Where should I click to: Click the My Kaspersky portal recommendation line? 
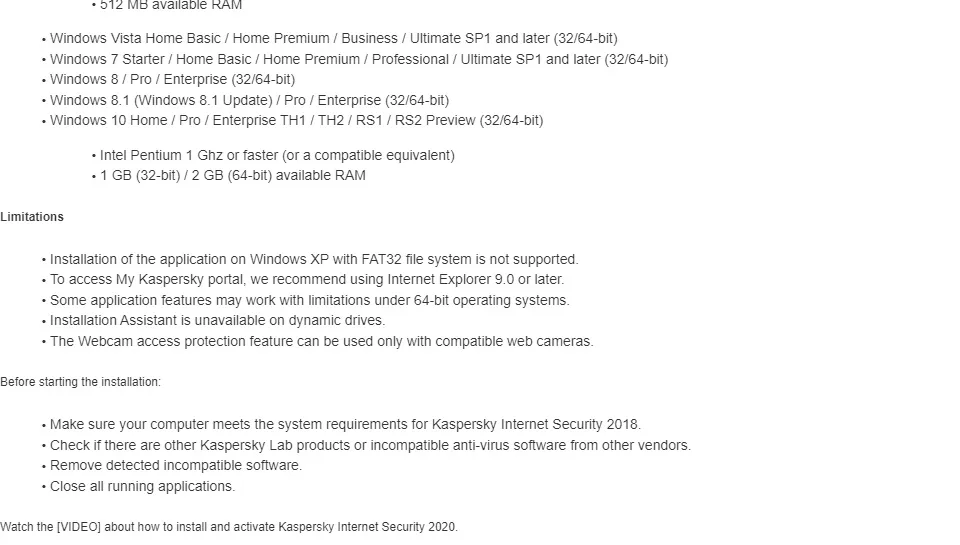[307, 280]
